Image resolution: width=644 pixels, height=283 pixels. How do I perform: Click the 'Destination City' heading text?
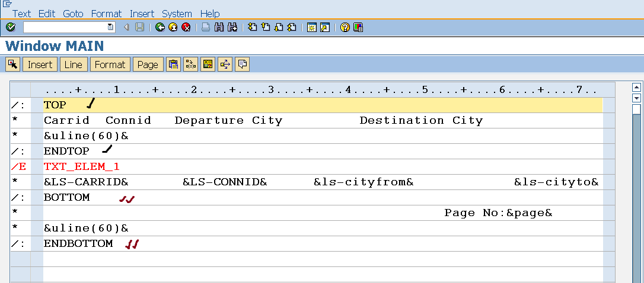tap(421, 120)
